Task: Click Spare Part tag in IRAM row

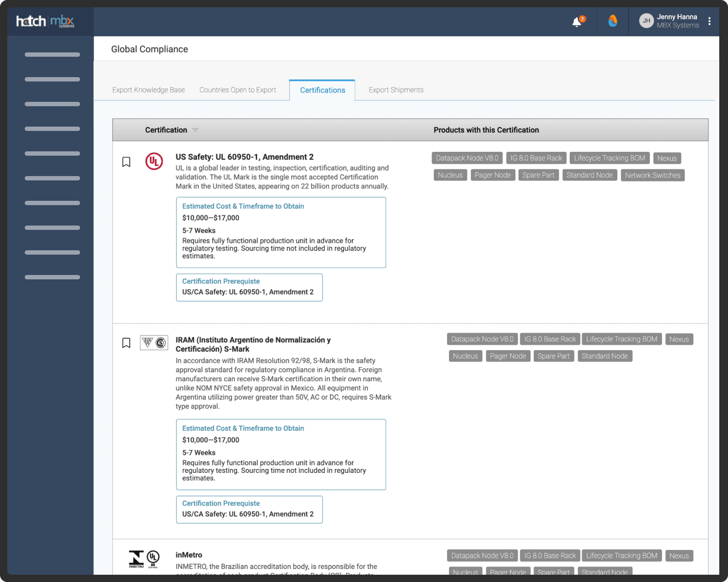Action: click(x=554, y=356)
